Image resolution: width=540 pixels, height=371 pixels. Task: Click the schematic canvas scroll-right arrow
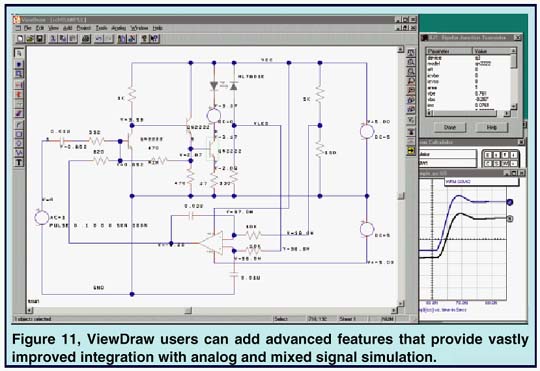394,311
